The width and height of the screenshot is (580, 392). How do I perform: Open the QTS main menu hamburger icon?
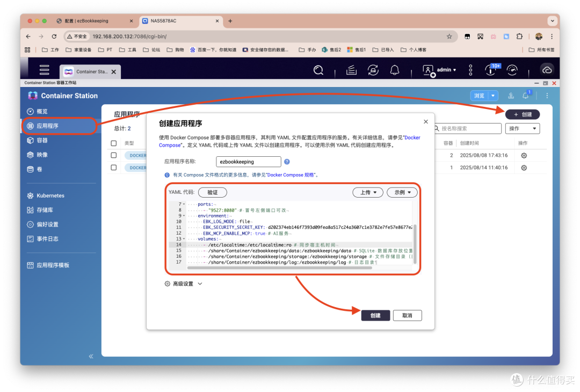[x=45, y=69]
